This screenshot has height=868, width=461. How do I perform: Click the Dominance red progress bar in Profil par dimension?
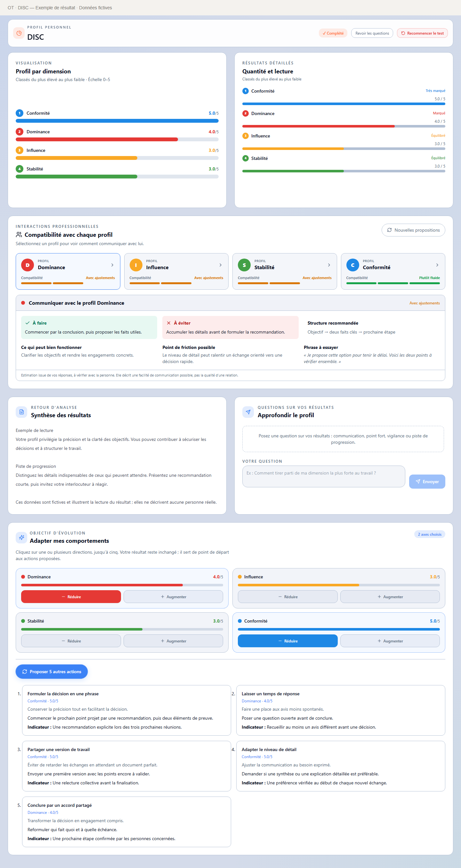point(97,139)
